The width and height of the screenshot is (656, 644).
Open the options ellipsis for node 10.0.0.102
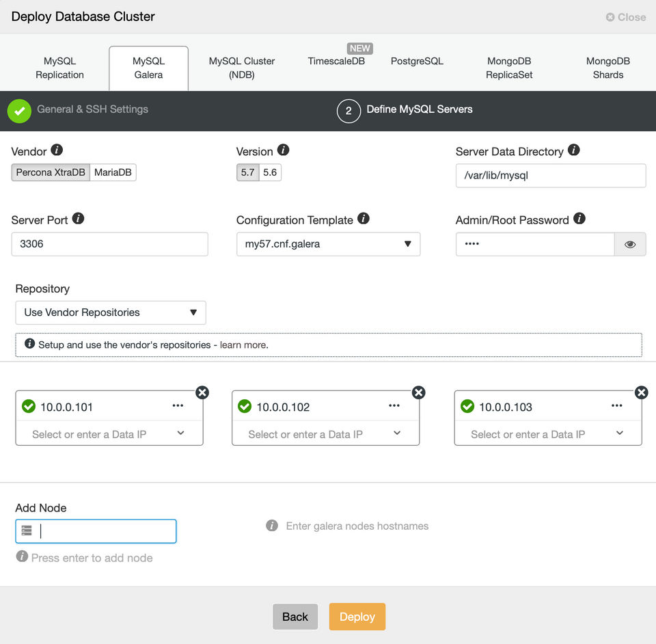pos(394,406)
